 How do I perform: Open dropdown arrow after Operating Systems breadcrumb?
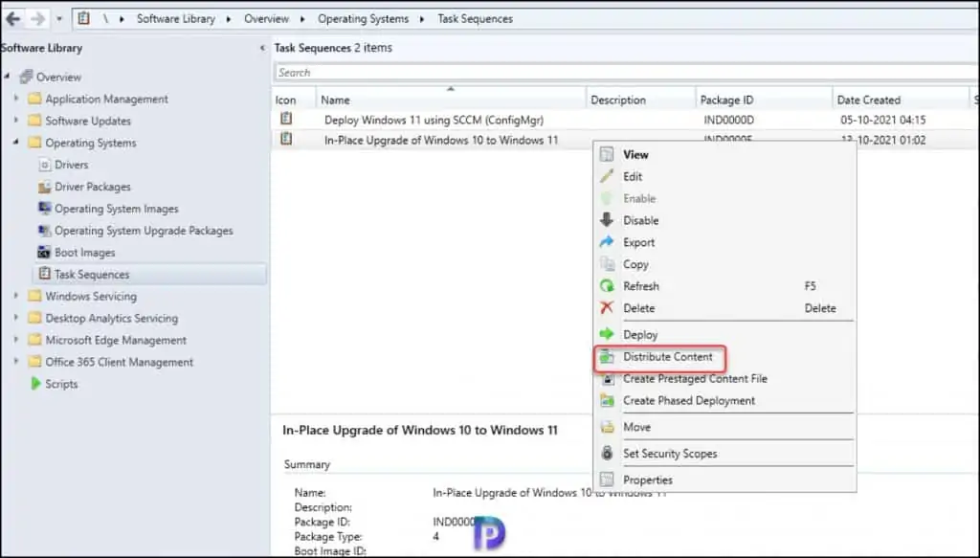coord(422,19)
